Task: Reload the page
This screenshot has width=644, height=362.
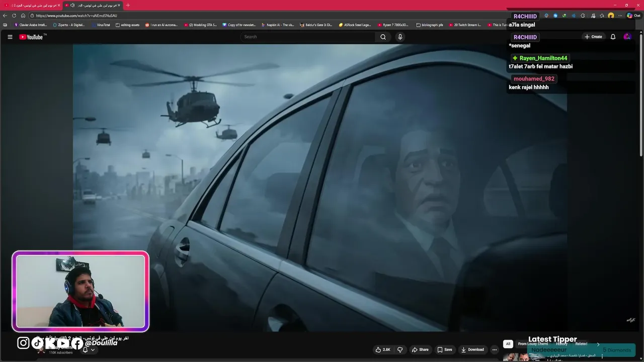Action: click(x=14, y=16)
